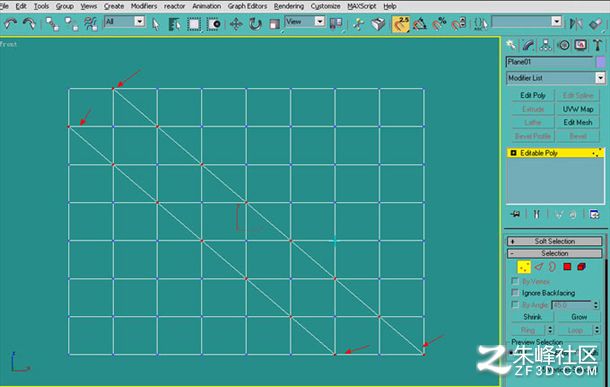Click the Grow selection button
The image size is (610, 387).
[x=578, y=317]
